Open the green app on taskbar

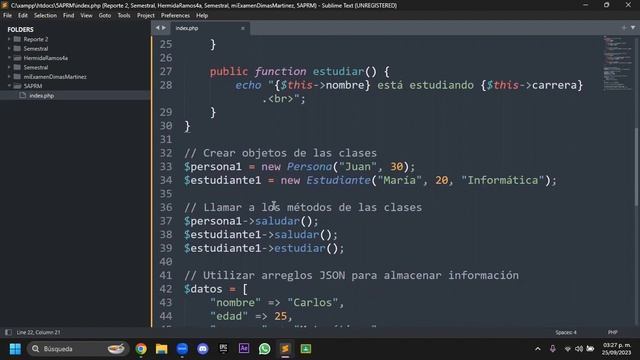(x=306, y=349)
